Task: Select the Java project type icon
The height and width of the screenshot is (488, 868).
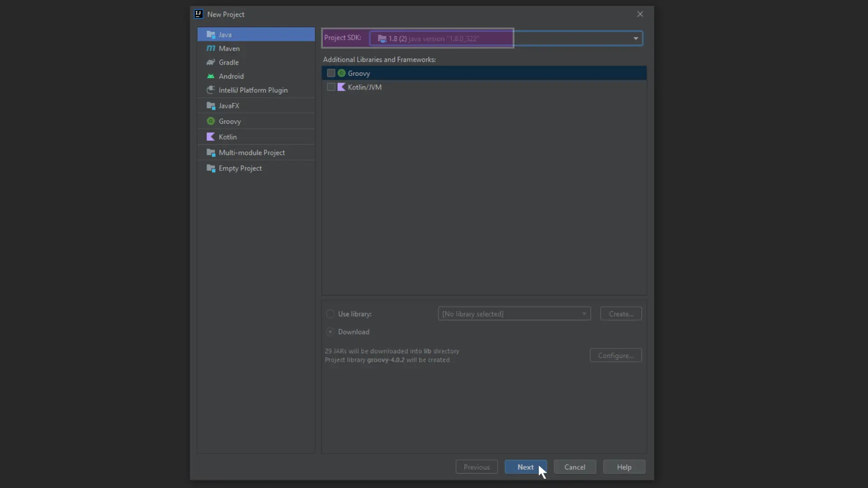Action: tap(210, 34)
